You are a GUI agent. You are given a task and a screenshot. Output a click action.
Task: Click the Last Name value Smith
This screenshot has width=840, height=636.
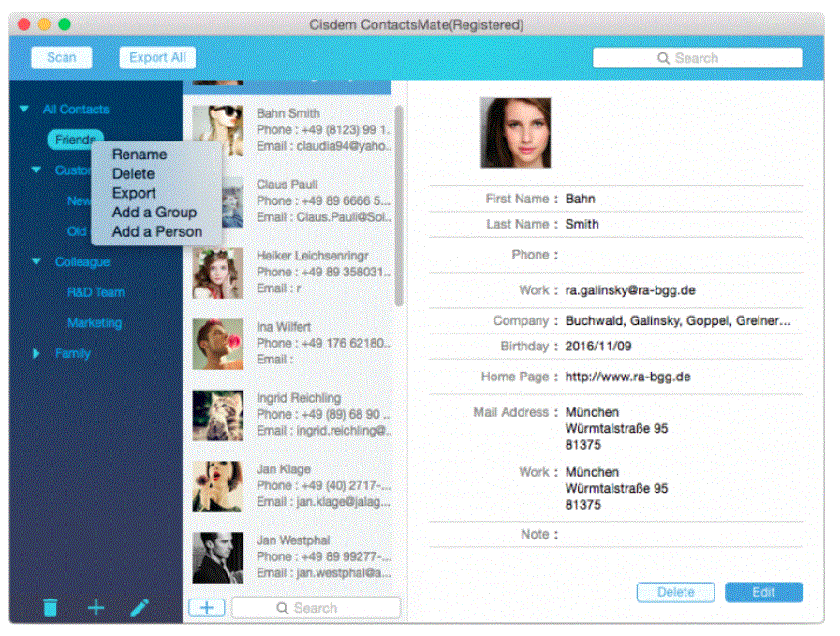pyautogui.click(x=582, y=224)
